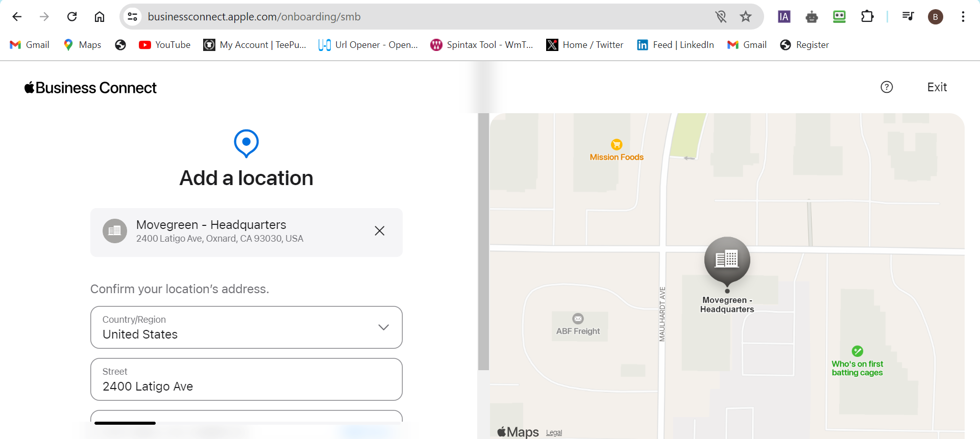Viewport: 980px width, 439px height.
Task: Click the Apple Business Connect logo
Action: coord(90,88)
